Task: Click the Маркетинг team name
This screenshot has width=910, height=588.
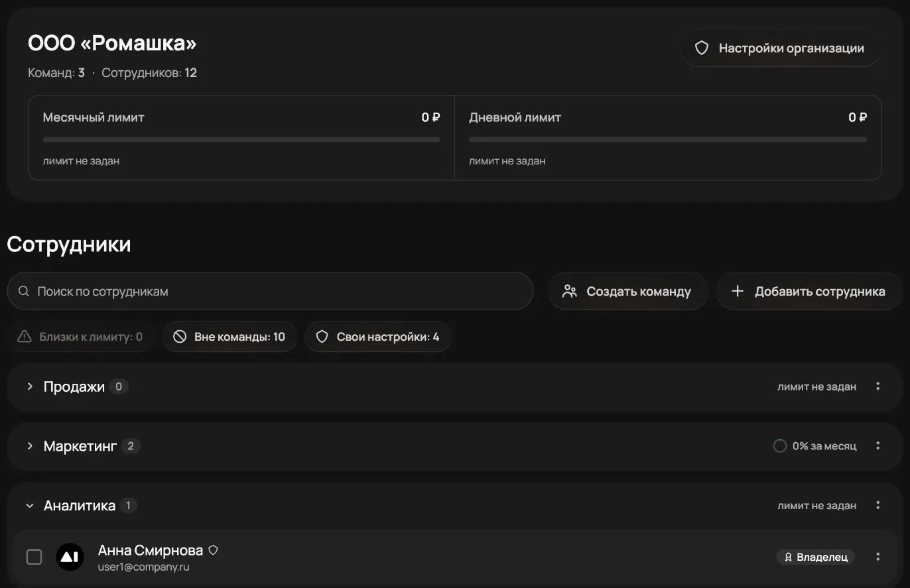Action: (80, 446)
